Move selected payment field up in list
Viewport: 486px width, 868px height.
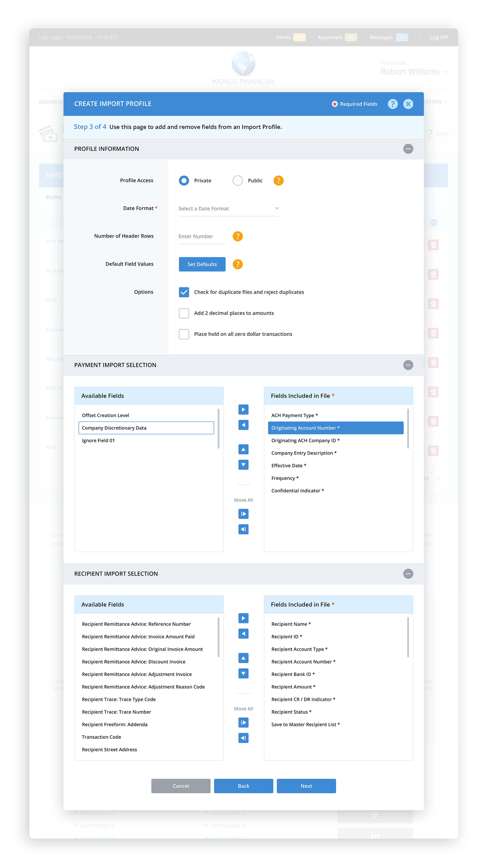243,449
